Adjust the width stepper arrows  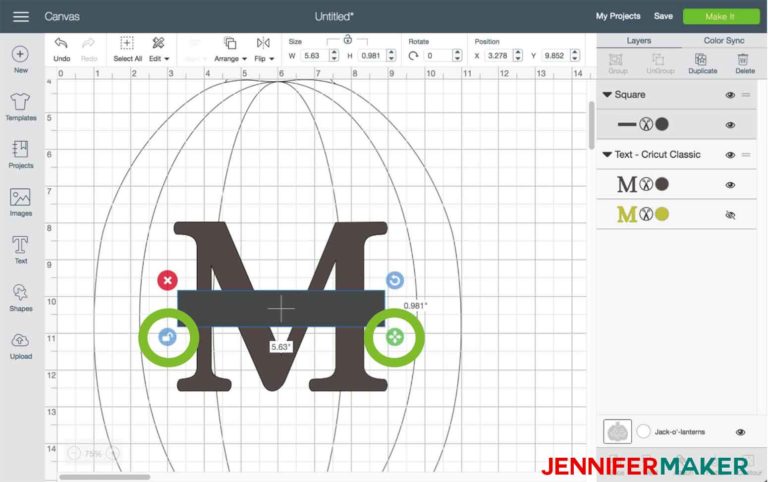[334, 55]
